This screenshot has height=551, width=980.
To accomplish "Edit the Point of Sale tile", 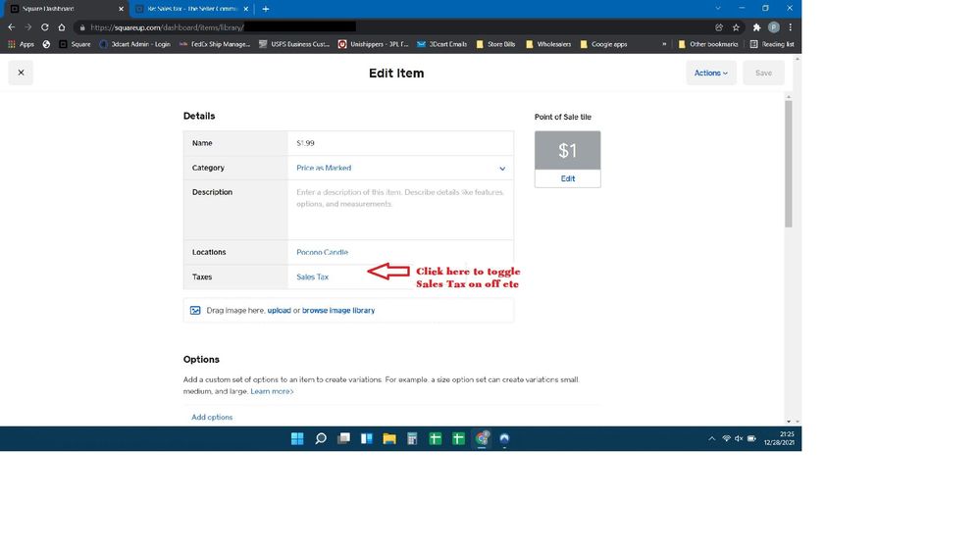I will click(567, 178).
